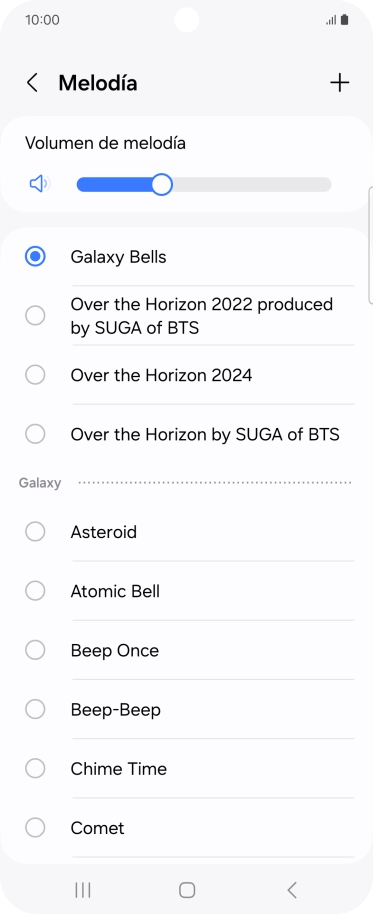Add a custom ringtone with plus icon
The width and height of the screenshot is (373, 914).
click(339, 83)
